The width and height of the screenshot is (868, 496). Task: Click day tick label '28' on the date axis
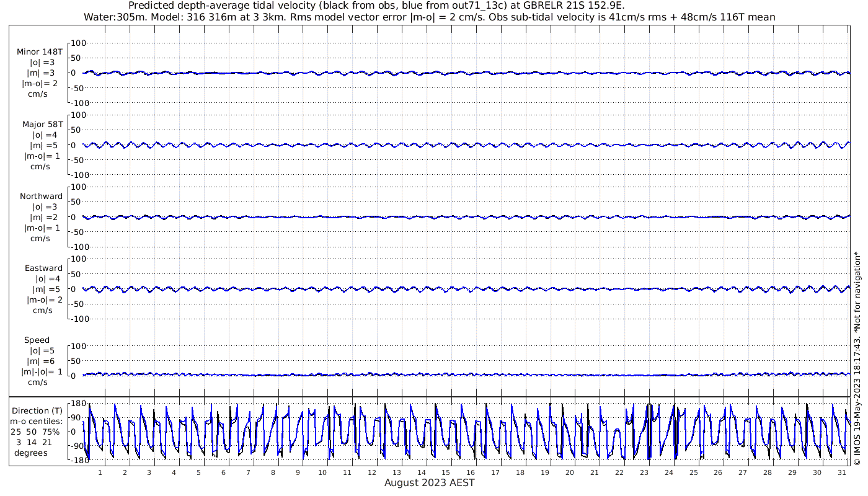768,472
